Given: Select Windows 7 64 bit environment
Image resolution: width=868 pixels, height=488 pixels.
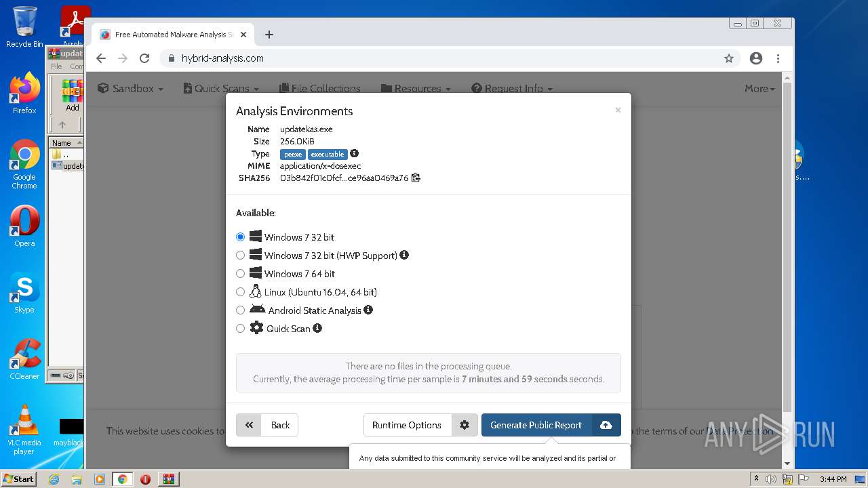Looking at the screenshot, I should (x=240, y=274).
